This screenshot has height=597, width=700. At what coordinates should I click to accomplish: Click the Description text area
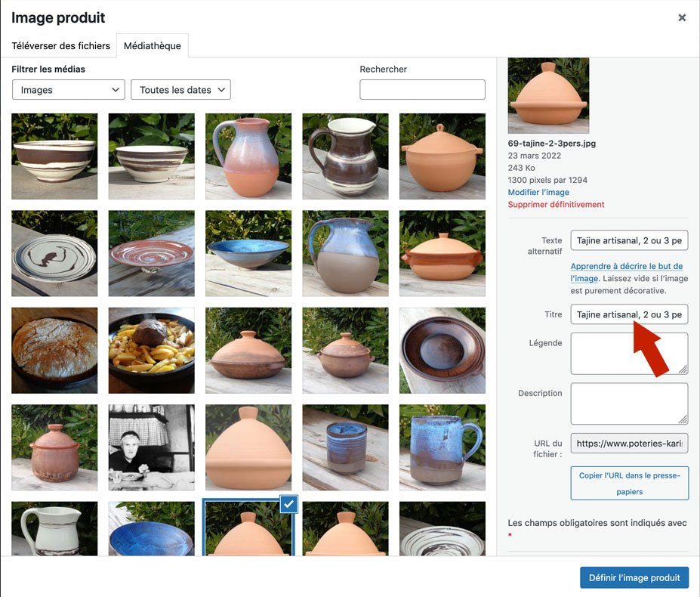[x=629, y=404]
